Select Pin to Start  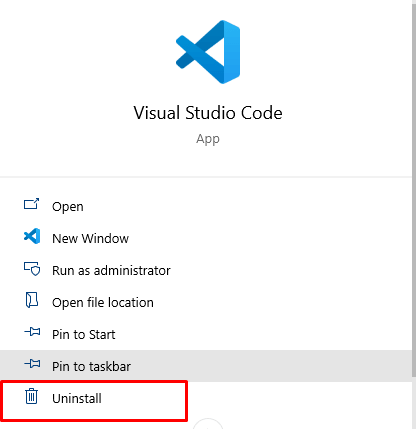pos(206,334)
